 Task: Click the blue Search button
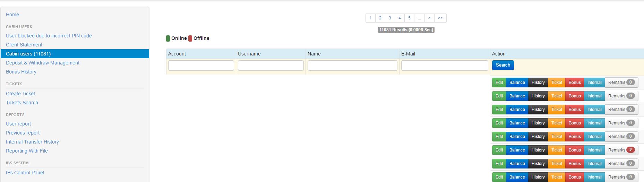coord(503,65)
